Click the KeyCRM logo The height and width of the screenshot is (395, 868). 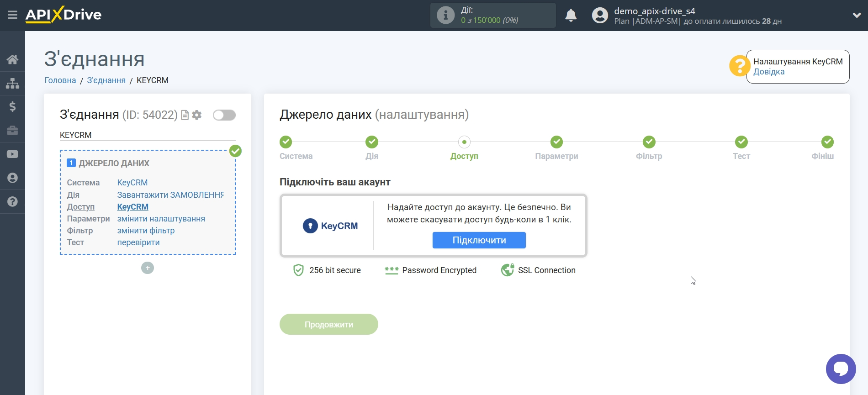coord(330,226)
